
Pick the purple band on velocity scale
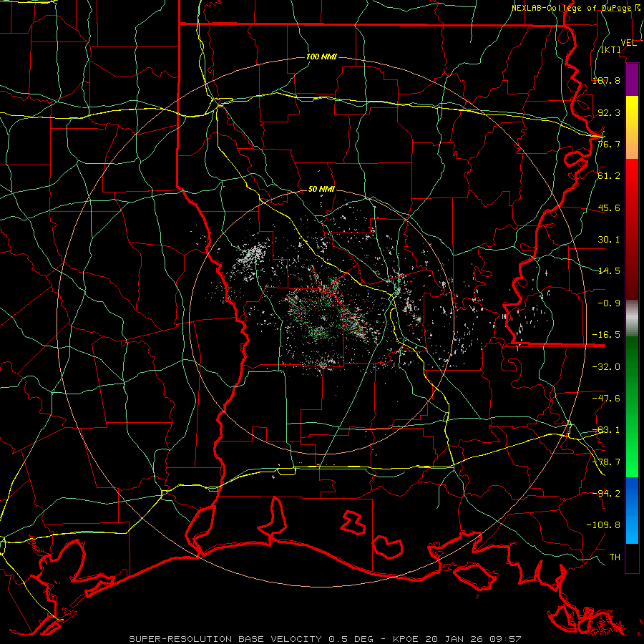point(632,79)
